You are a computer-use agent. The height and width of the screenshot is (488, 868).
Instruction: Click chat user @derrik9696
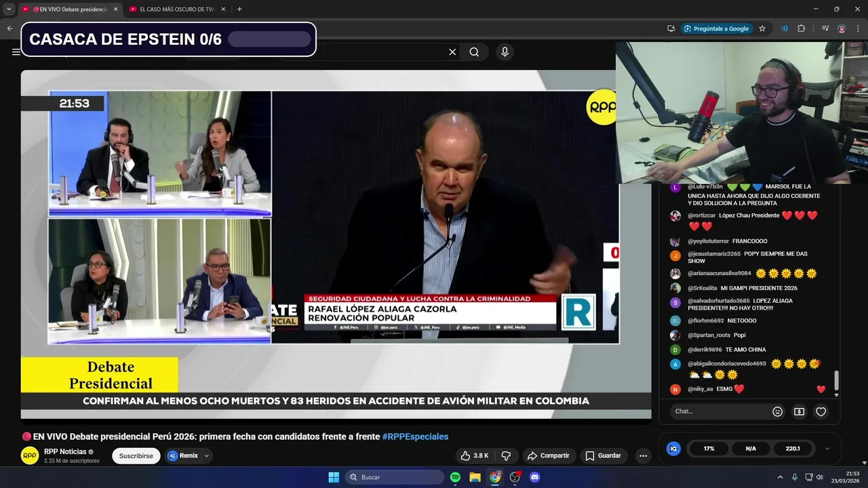click(705, 350)
